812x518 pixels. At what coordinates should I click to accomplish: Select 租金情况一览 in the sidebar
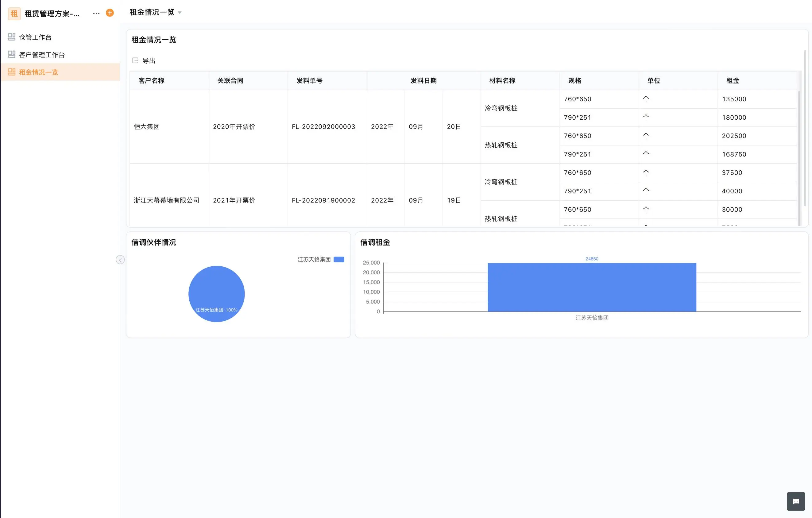(x=38, y=72)
